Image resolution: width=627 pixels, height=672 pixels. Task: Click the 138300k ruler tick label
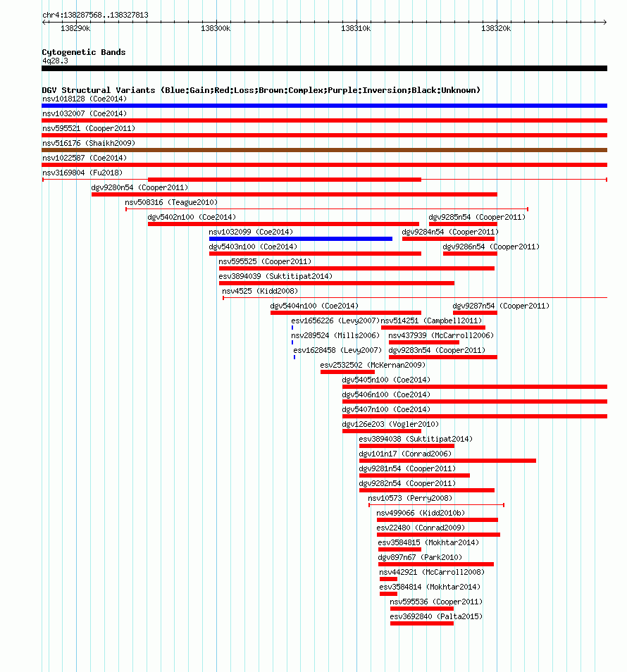pos(216,28)
